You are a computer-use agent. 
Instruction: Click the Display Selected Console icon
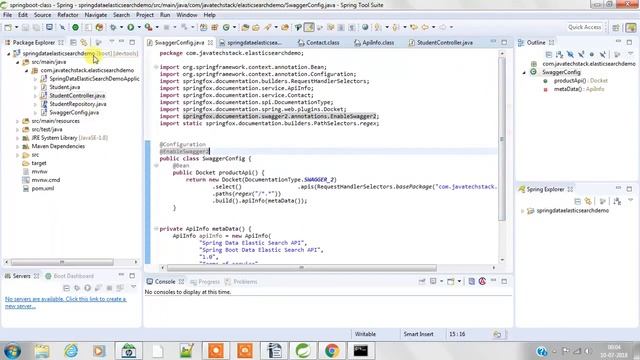pos(433,282)
